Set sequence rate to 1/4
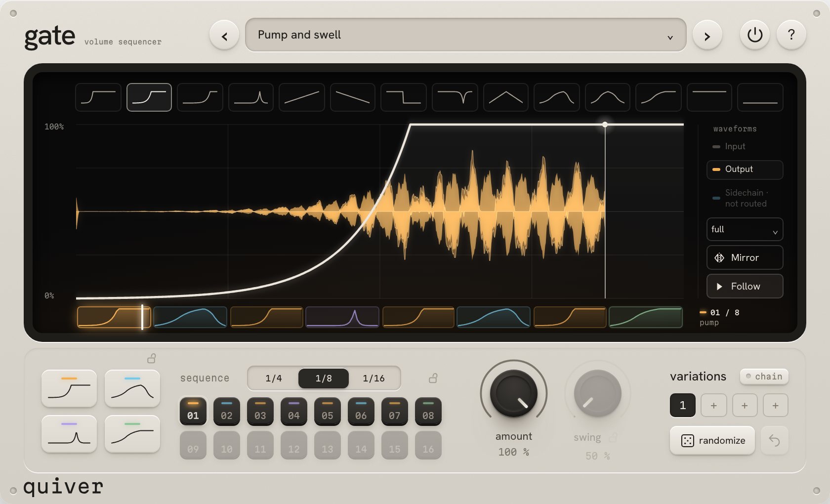830x504 pixels. click(273, 378)
